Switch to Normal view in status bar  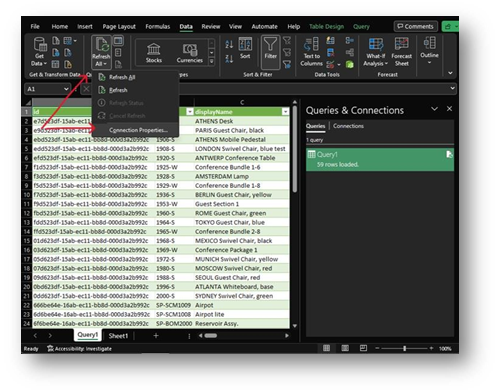pyautogui.click(x=326, y=348)
